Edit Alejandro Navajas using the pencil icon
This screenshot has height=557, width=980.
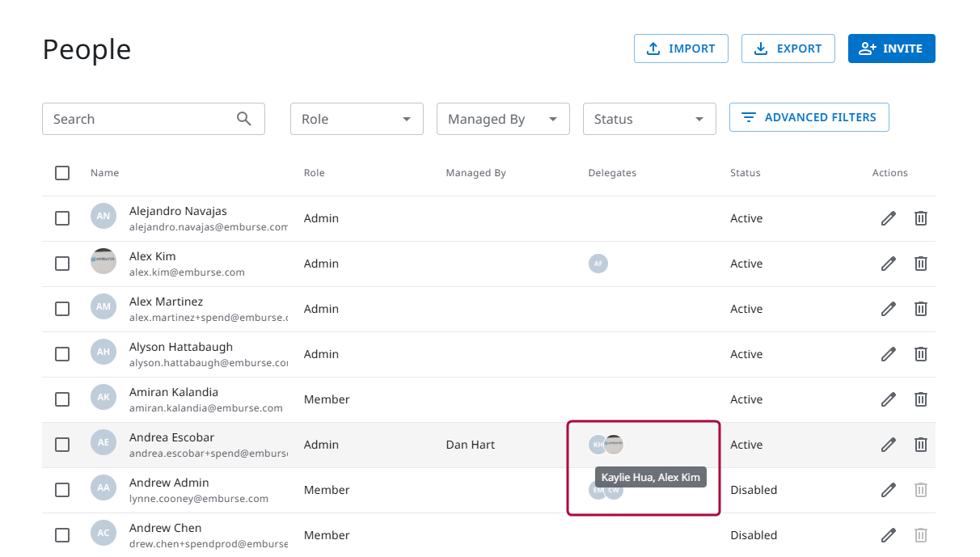click(x=888, y=217)
